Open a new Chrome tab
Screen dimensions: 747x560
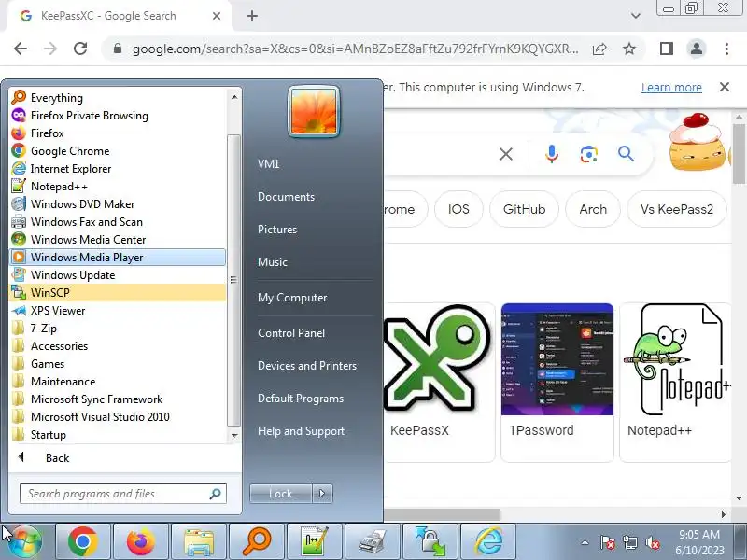(x=252, y=16)
